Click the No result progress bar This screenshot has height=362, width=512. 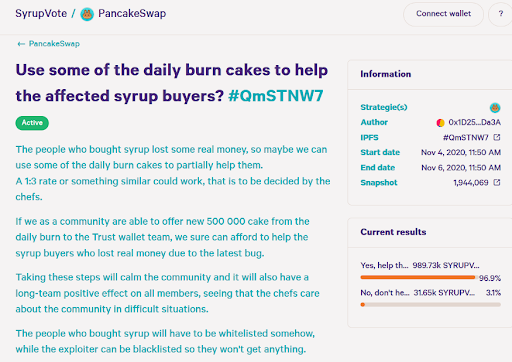coord(430,304)
